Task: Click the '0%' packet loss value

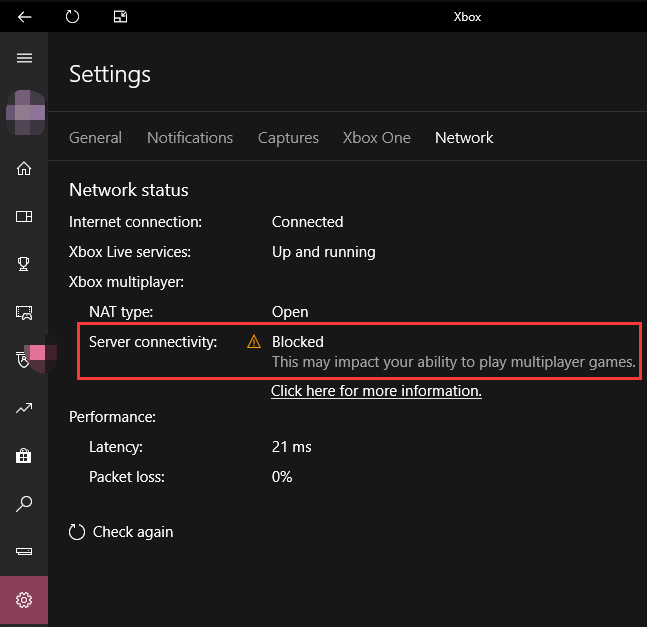Action: coord(282,477)
